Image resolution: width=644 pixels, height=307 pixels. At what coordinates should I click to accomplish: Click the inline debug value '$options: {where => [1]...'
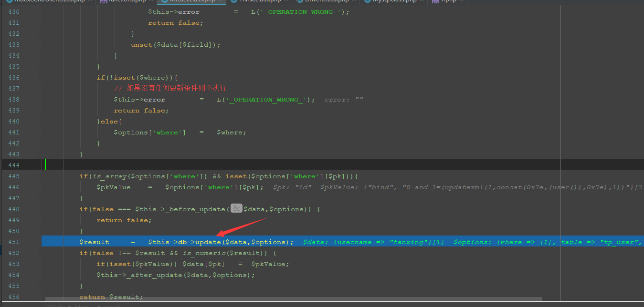[549, 242]
